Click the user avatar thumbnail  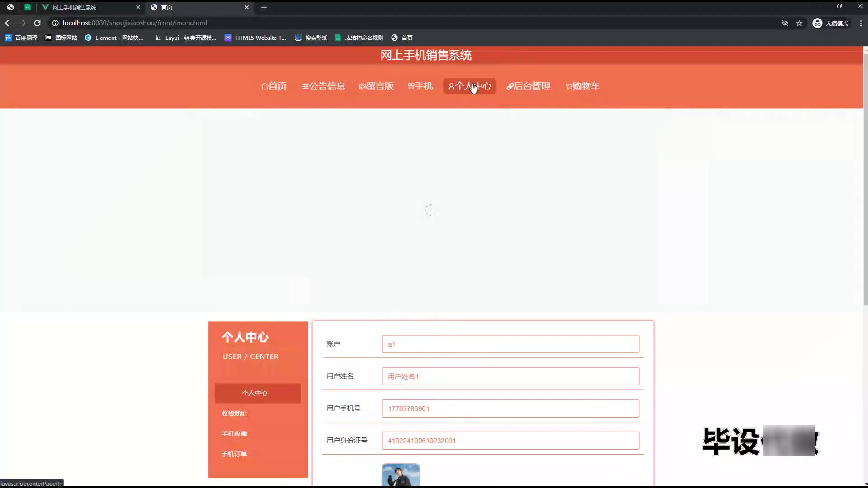click(401, 475)
